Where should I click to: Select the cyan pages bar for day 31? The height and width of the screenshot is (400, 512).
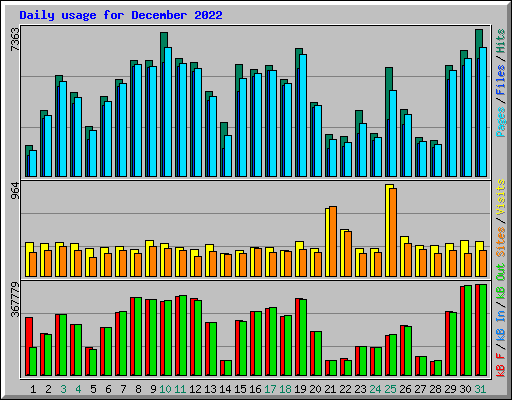tap(483, 112)
